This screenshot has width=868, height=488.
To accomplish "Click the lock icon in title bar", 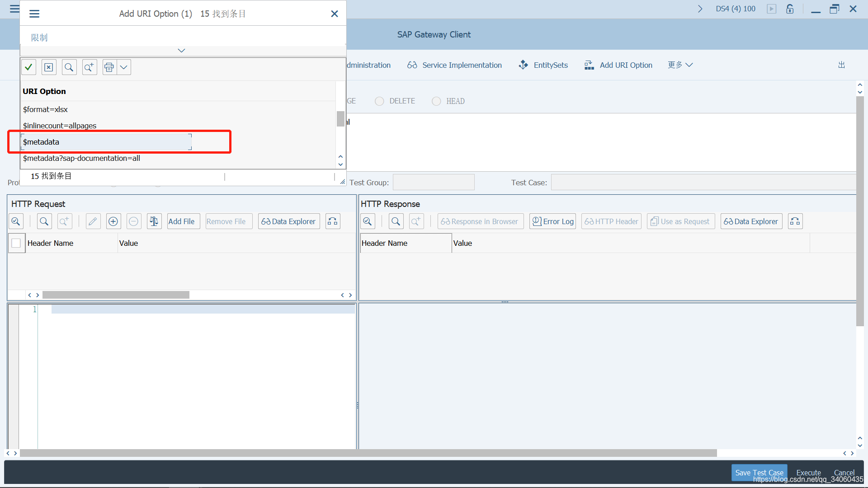I will [790, 9].
